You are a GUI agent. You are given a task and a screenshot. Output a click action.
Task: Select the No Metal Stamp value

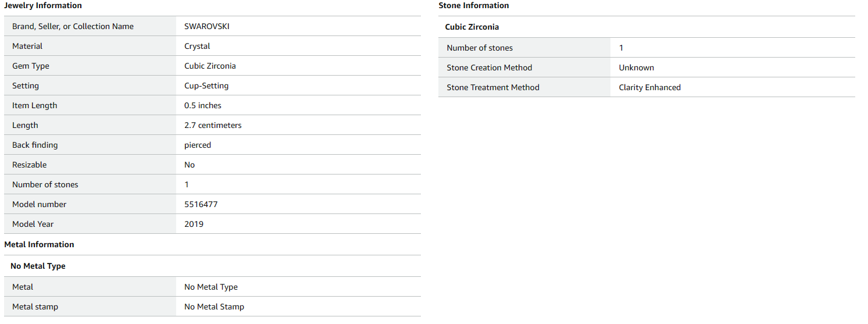[214, 307]
